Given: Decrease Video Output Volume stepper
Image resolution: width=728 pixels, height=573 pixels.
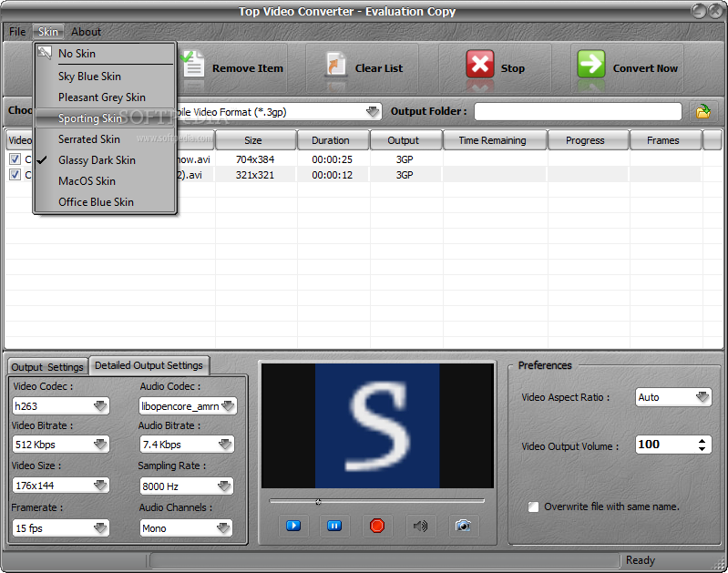Looking at the screenshot, I should [x=702, y=448].
